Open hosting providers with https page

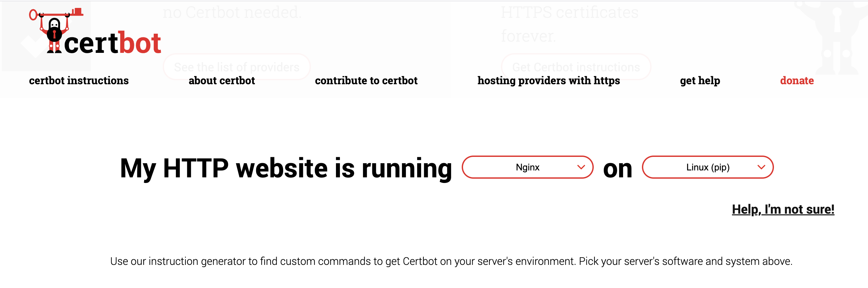549,81
